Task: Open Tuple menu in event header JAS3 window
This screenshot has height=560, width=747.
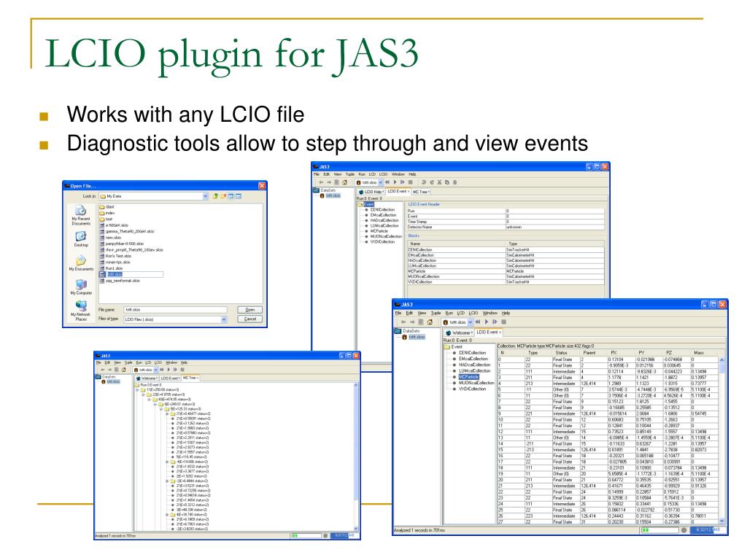Action: [x=350, y=174]
